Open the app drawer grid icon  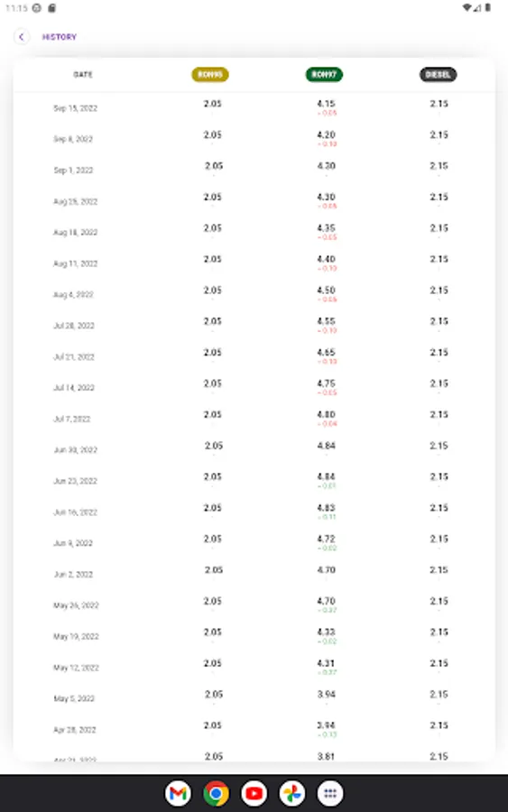[x=330, y=793]
